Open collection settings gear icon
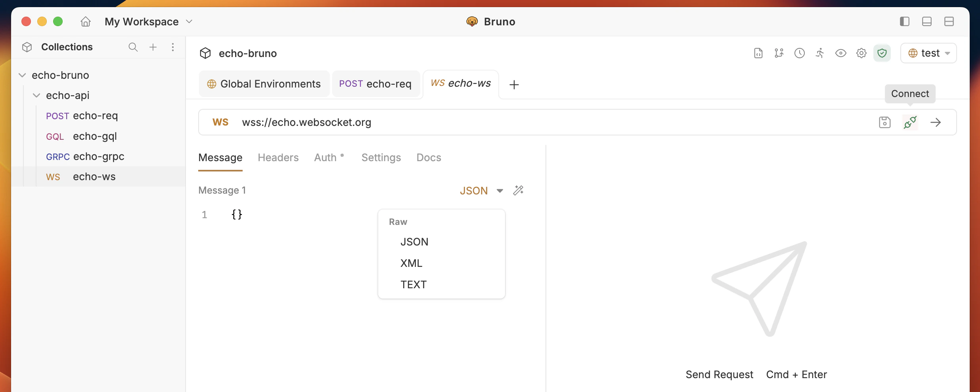The image size is (980, 392). tap(861, 53)
